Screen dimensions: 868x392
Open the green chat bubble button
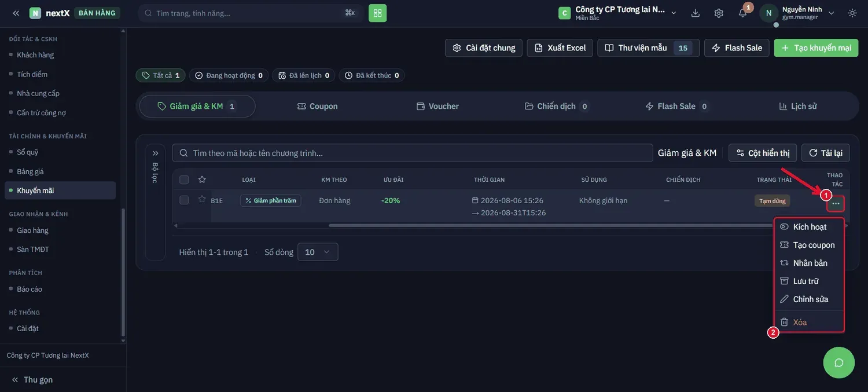838,362
